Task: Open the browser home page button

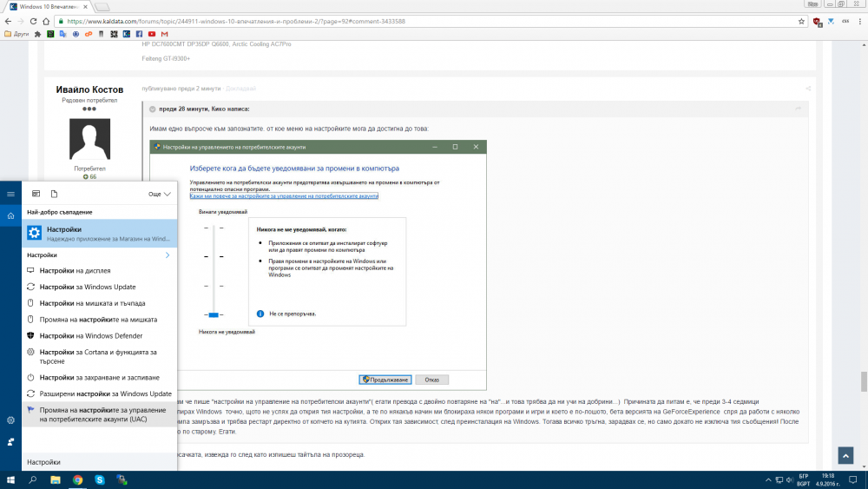Action: pos(46,21)
